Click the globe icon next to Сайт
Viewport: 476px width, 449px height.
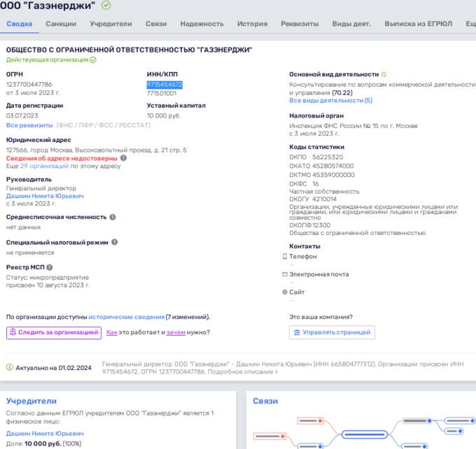pyautogui.click(x=284, y=292)
